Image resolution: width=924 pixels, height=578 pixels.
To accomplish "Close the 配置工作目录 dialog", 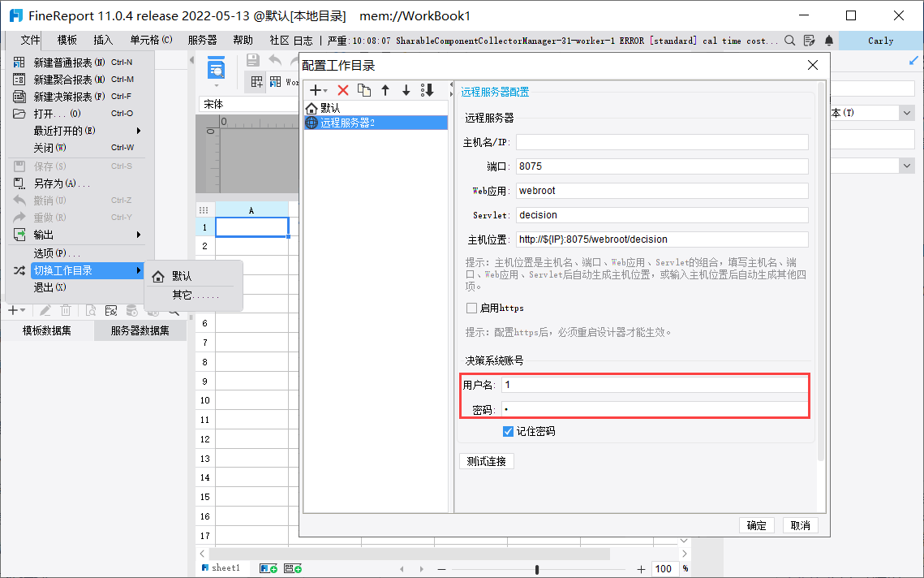I will point(813,66).
